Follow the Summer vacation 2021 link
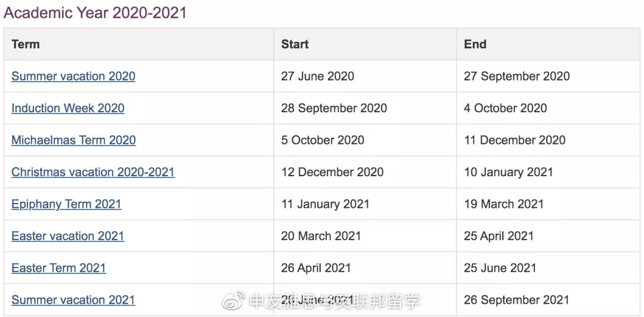 [x=73, y=300]
